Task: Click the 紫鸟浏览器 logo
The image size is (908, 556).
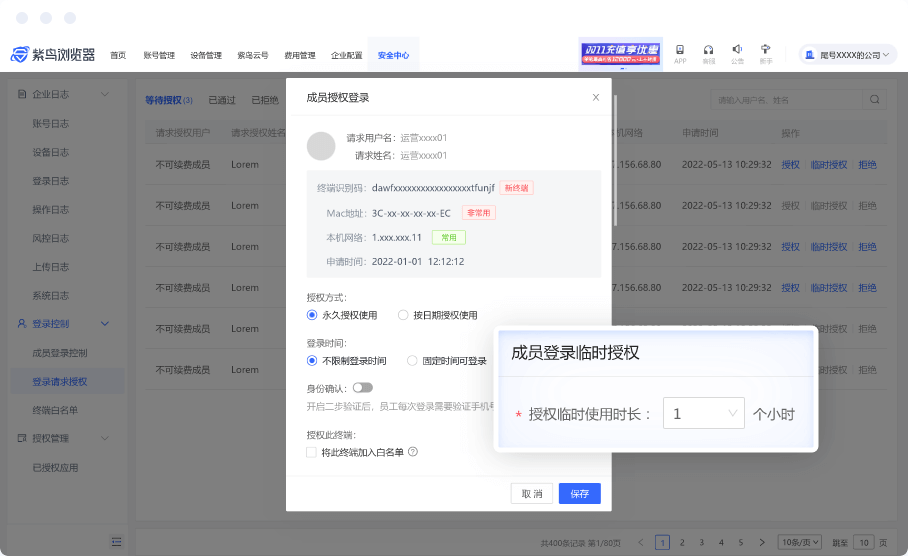Action: pyautogui.click(x=53, y=54)
